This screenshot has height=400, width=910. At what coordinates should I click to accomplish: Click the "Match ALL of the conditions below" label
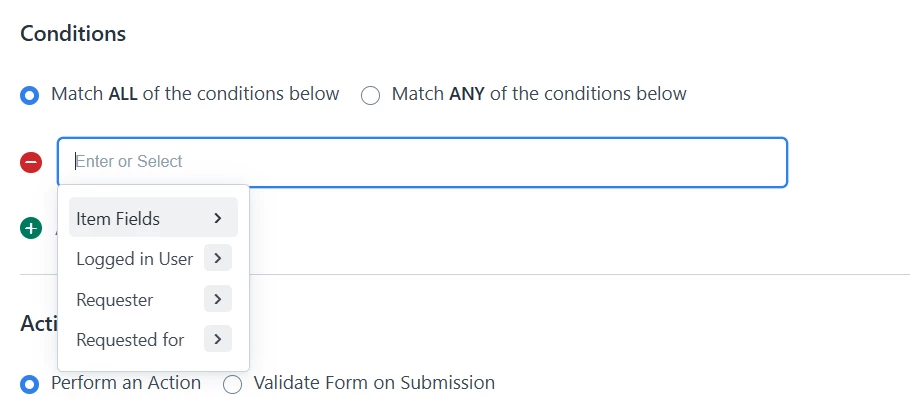(195, 94)
